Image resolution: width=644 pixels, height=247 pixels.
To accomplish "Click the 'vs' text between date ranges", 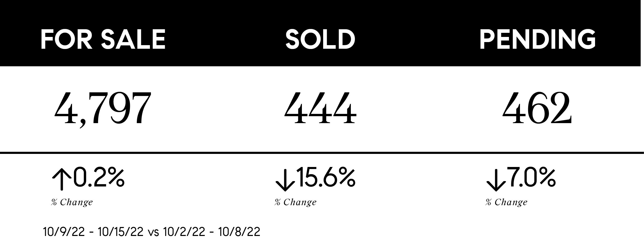I will 154,233.
